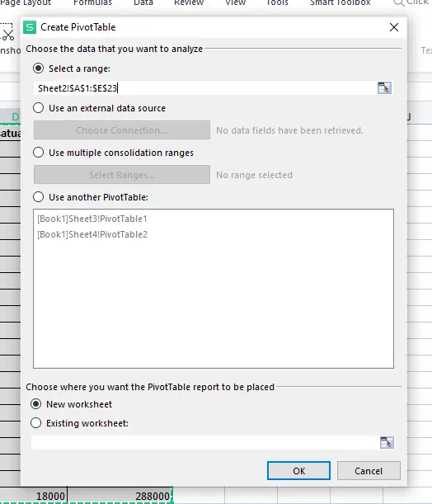Click the range selector icon beside Sheet2 range

384,87
